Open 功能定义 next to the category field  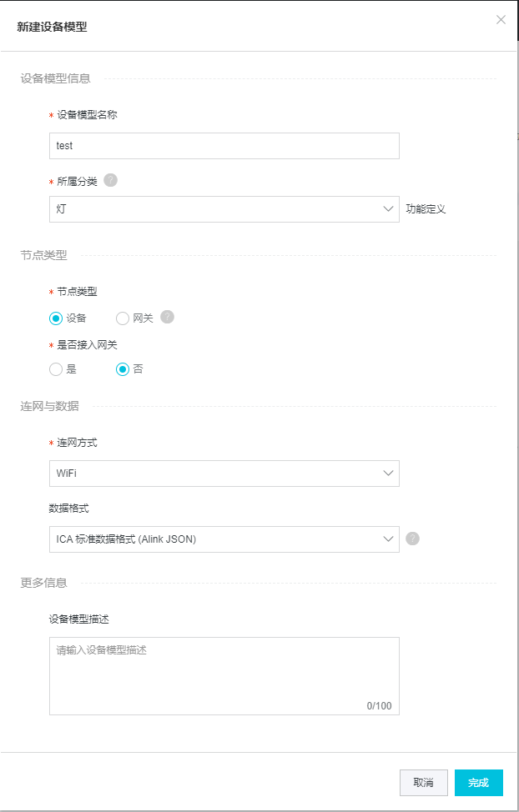click(x=427, y=209)
